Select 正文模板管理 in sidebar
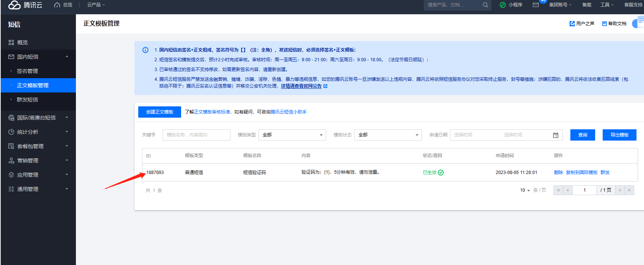644x265 pixels. (x=38, y=85)
